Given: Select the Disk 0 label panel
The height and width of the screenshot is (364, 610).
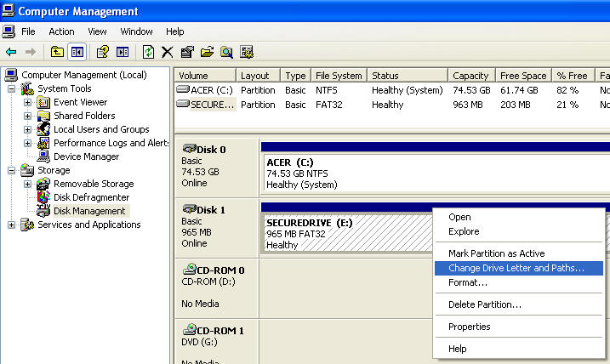Looking at the screenshot, I should pyautogui.click(x=216, y=168).
